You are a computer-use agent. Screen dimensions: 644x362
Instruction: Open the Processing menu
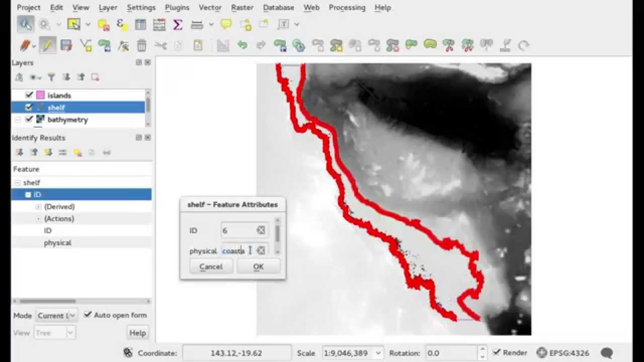coord(347,8)
